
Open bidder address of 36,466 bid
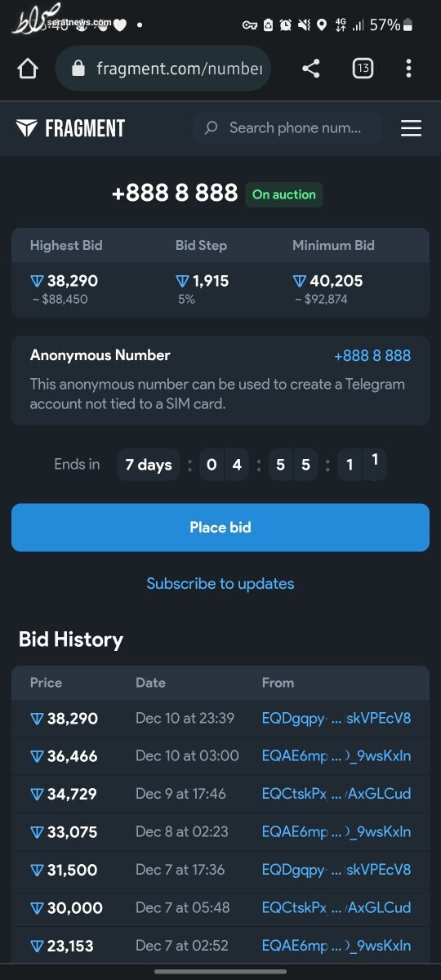coord(336,756)
